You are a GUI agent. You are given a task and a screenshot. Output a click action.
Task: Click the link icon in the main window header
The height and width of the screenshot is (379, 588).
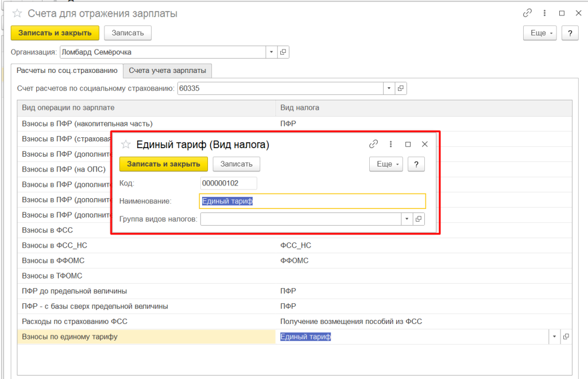pyautogui.click(x=527, y=13)
